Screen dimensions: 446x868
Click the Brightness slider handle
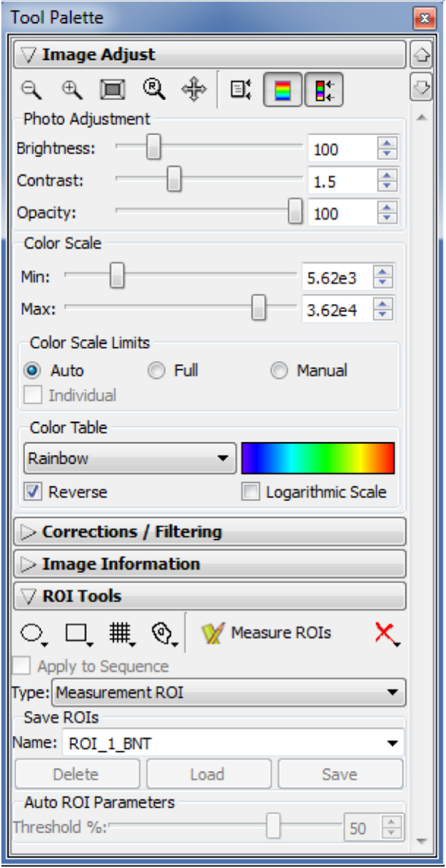click(153, 148)
